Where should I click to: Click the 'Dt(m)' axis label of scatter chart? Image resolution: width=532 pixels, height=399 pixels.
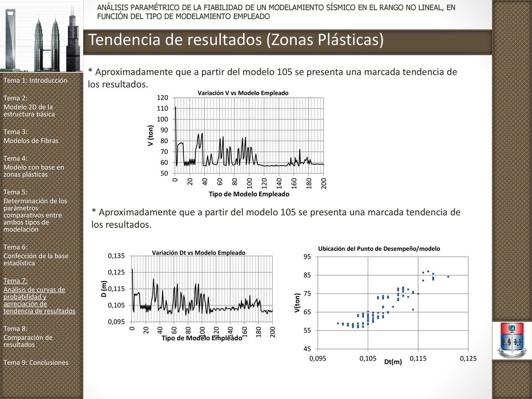pyautogui.click(x=393, y=362)
